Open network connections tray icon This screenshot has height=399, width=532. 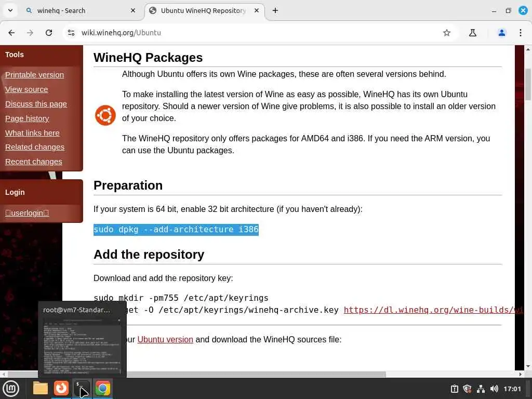(x=481, y=389)
